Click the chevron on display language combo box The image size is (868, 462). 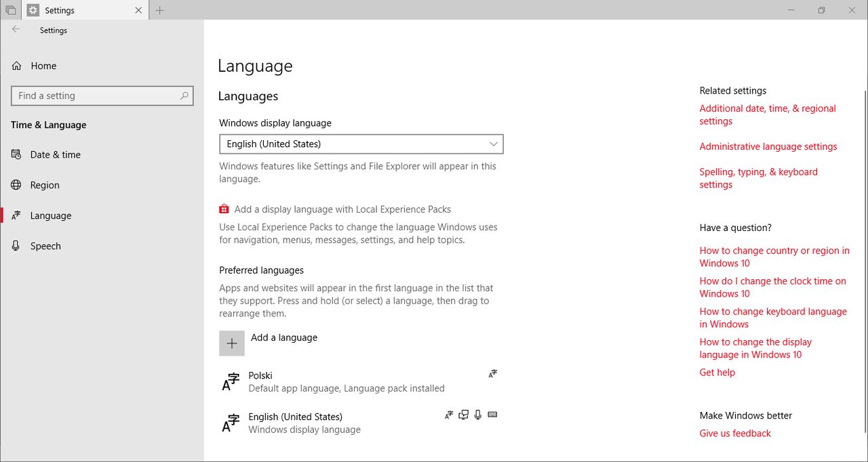tap(494, 144)
